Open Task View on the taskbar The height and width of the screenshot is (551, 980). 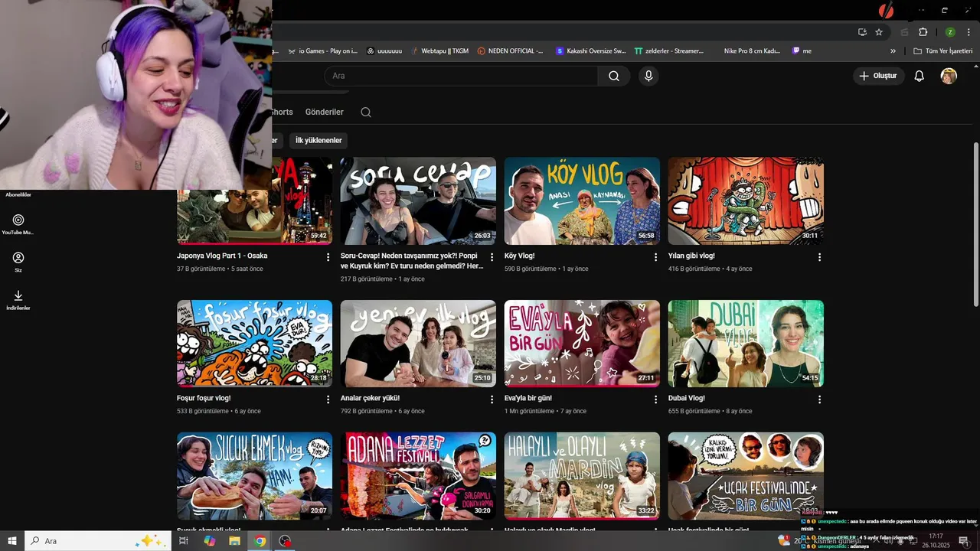pyautogui.click(x=184, y=541)
